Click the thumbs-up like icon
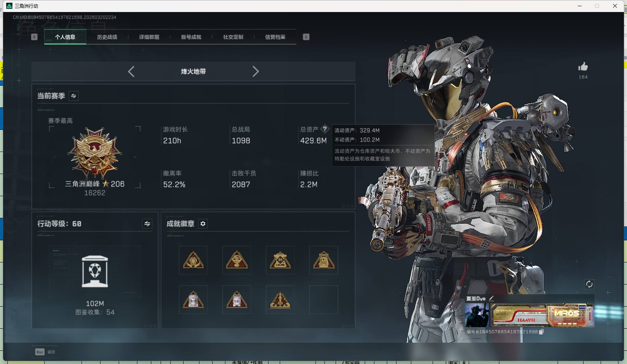The height and width of the screenshot is (364, 627). [583, 67]
